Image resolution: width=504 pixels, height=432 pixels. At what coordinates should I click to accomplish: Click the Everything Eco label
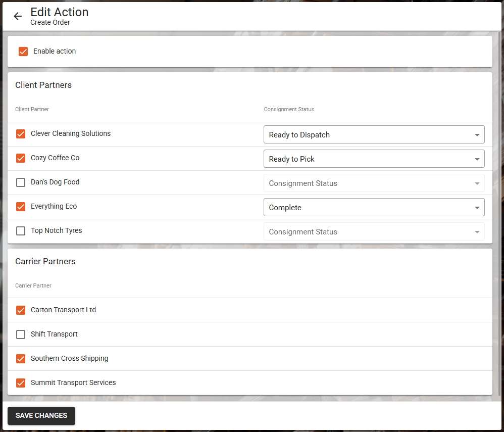54,207
